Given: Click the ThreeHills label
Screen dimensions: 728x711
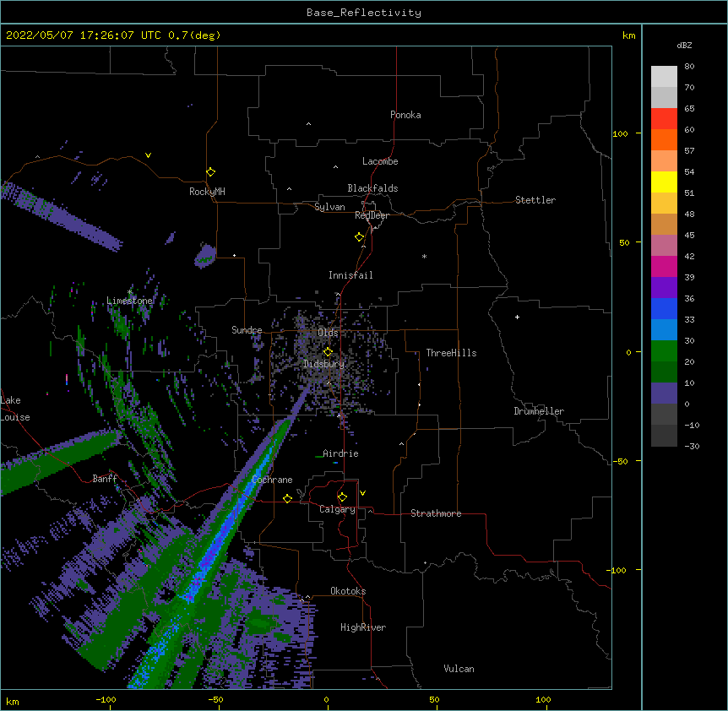Looking at the screenshot, I should point(451,353).
